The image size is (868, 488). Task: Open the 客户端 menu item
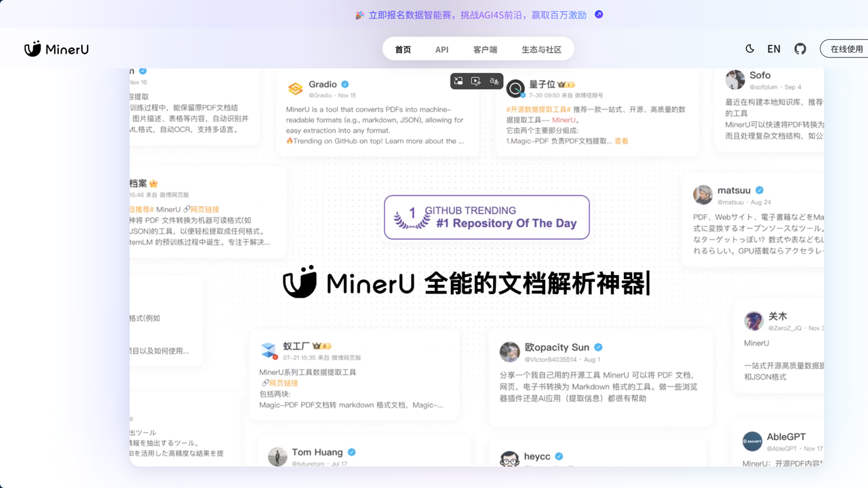(485, 49)
